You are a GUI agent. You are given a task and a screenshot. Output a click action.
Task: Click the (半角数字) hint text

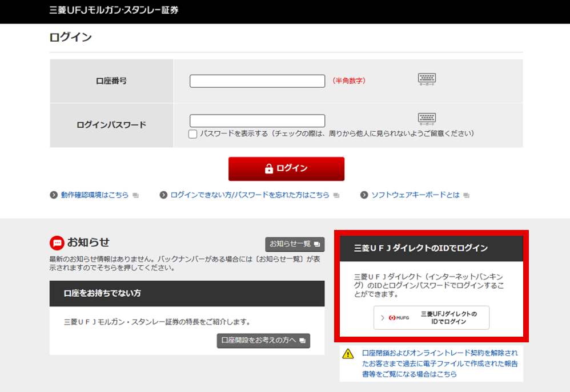(x=349, y=80)
